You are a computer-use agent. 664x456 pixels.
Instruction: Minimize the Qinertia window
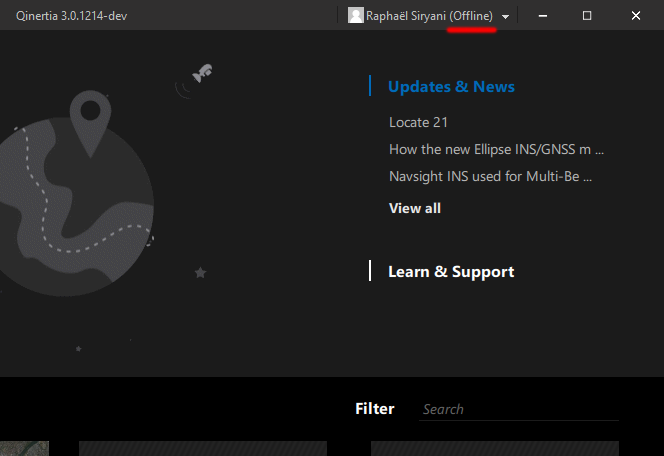pyautogui.click(x=541, y=15)
